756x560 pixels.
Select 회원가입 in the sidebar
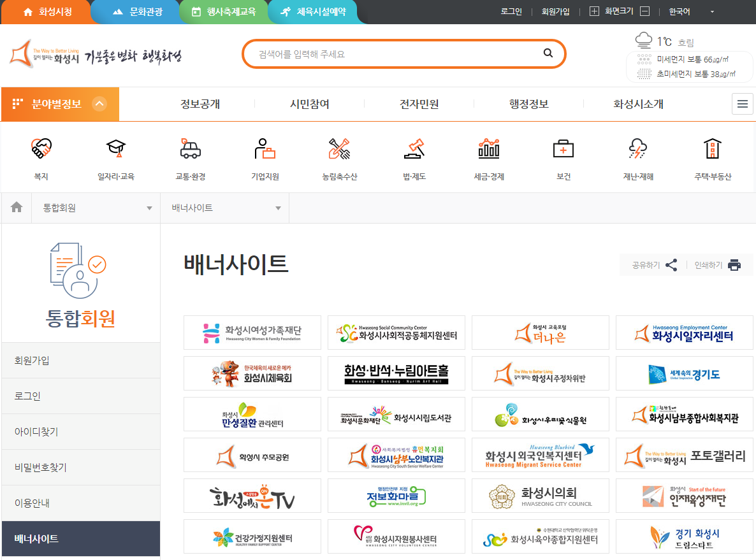click(x=81, y=361)
